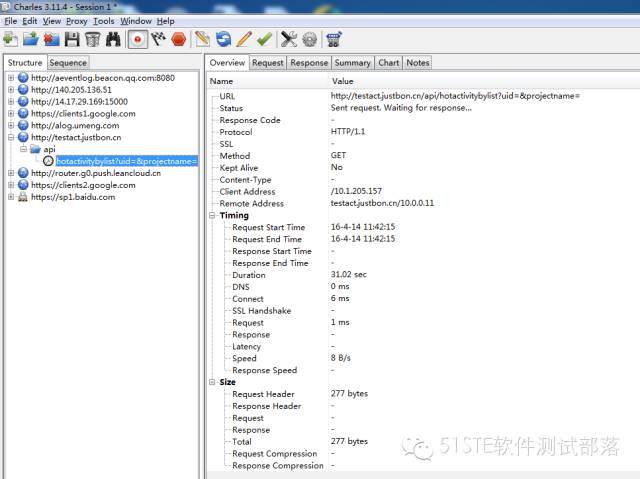This screenshot has height=479, width=640.
Task: Expand the 14.17.29.169:15000 host node
Action: [11, 101]
